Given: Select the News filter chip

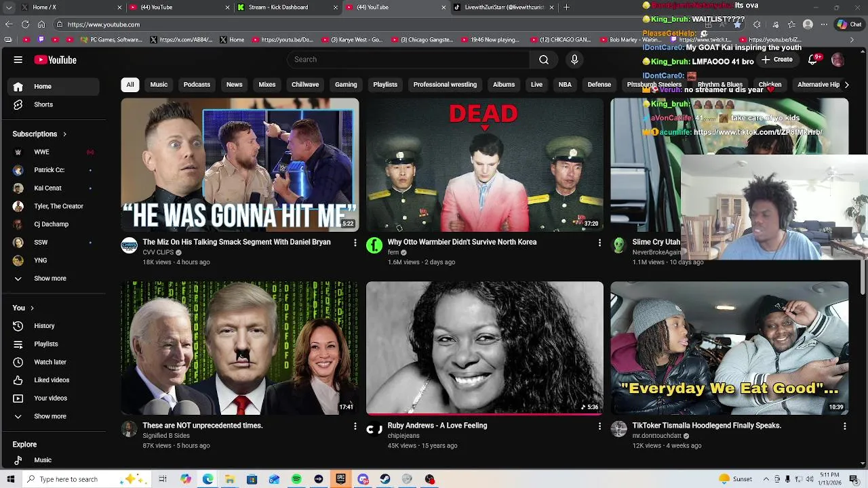Looking at the screenshot, I should pyautogui.click(x=234, y=85).
